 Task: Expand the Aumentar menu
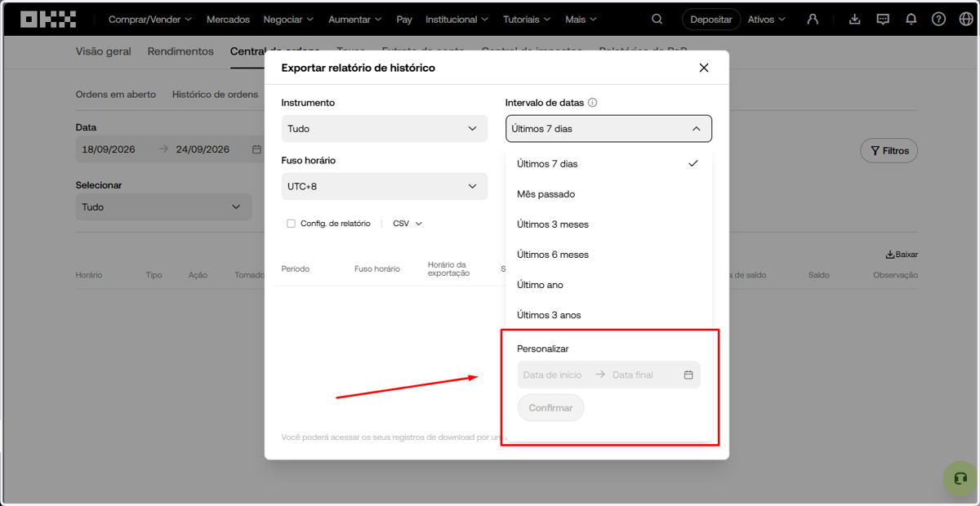pyautogui.click(x=355, y=19)
